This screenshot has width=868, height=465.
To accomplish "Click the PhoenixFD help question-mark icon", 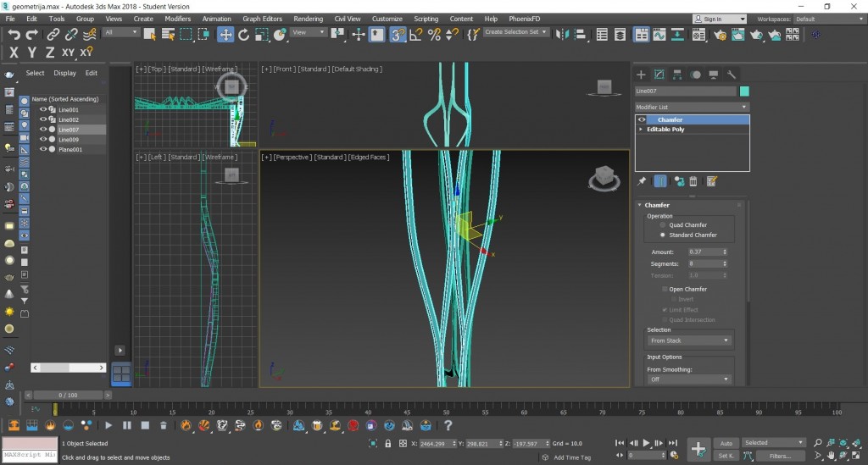I will coord(448,425).
